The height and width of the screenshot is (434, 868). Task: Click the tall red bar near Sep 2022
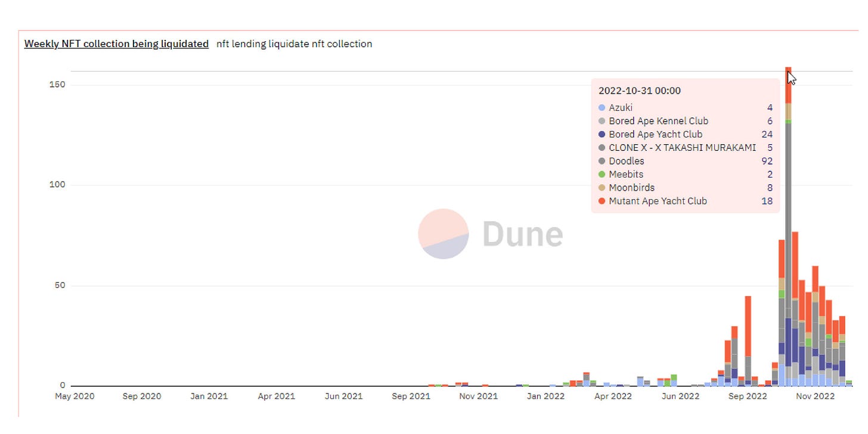click(x=748, y=325)
